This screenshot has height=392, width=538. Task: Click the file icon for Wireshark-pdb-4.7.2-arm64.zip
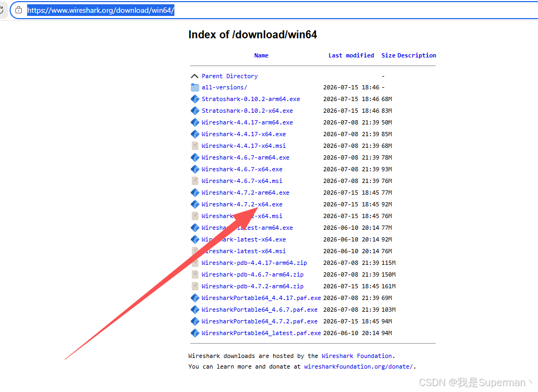pyautogui.click(x=195, y=286)
